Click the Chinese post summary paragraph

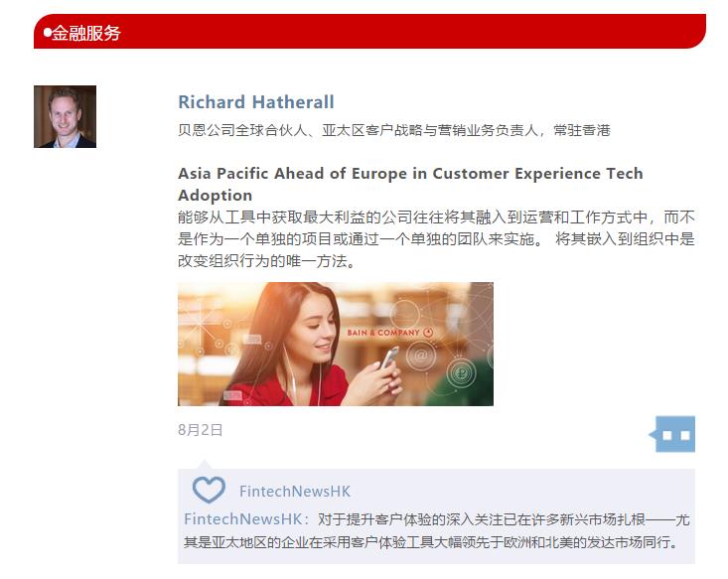[436, 239]
